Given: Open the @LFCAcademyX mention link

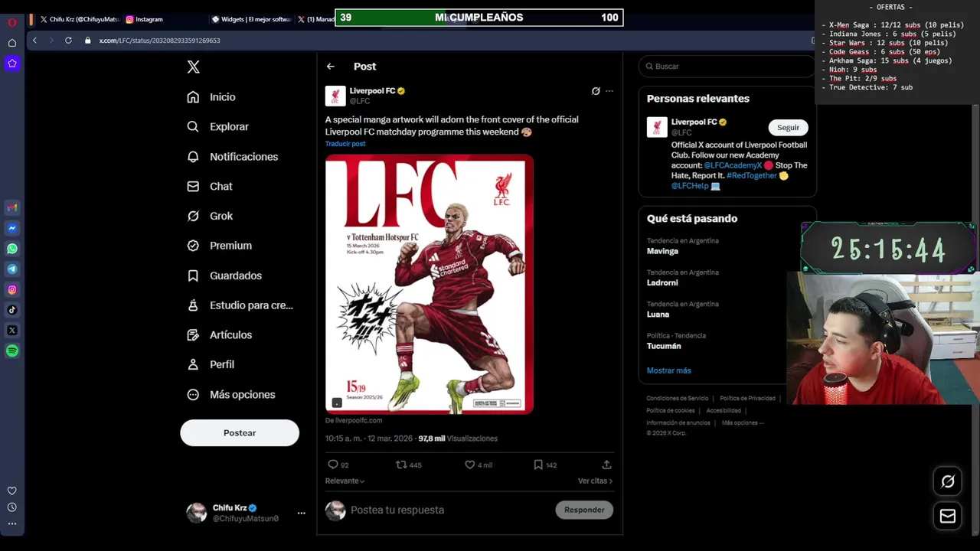Looking at the screenshot, I should tap(733, 165).
